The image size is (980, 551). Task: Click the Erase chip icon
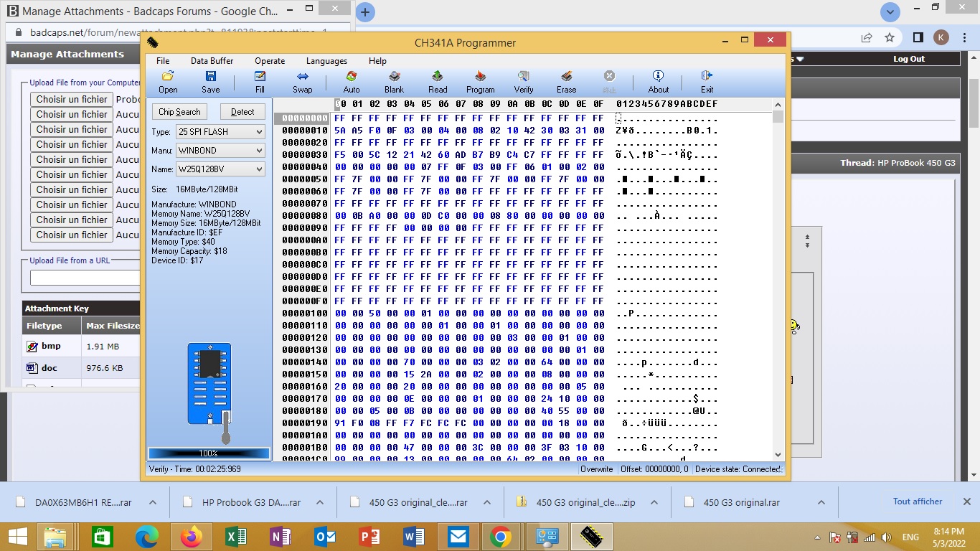566,82
